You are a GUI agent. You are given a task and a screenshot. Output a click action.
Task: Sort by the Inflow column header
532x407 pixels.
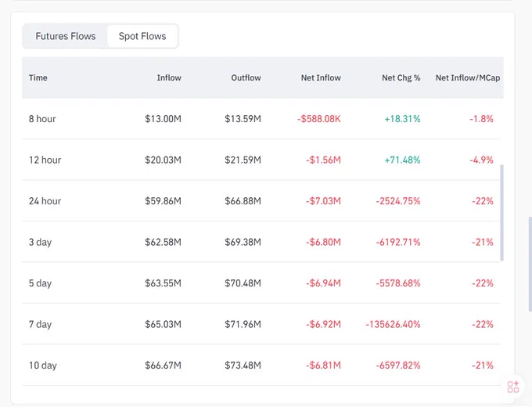[169, 77]
